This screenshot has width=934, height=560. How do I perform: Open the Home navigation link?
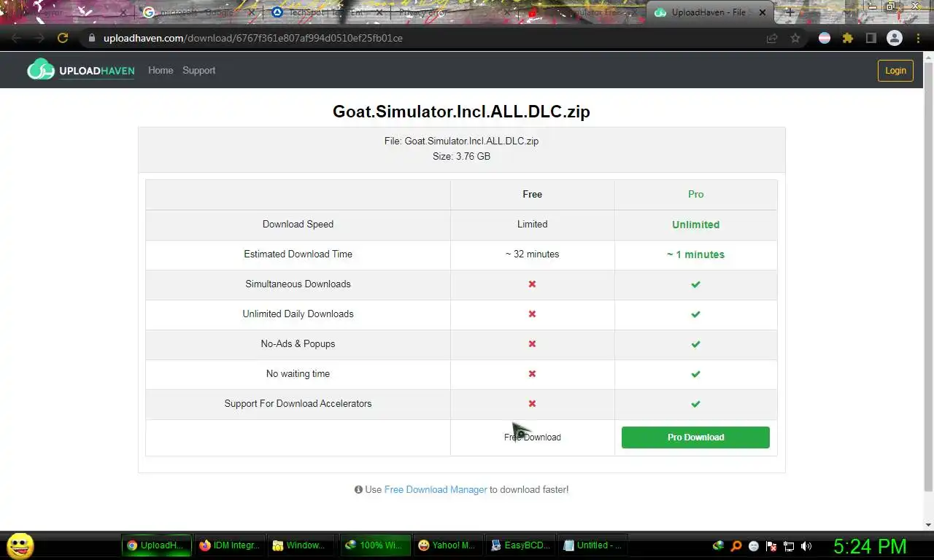[161, 70]
